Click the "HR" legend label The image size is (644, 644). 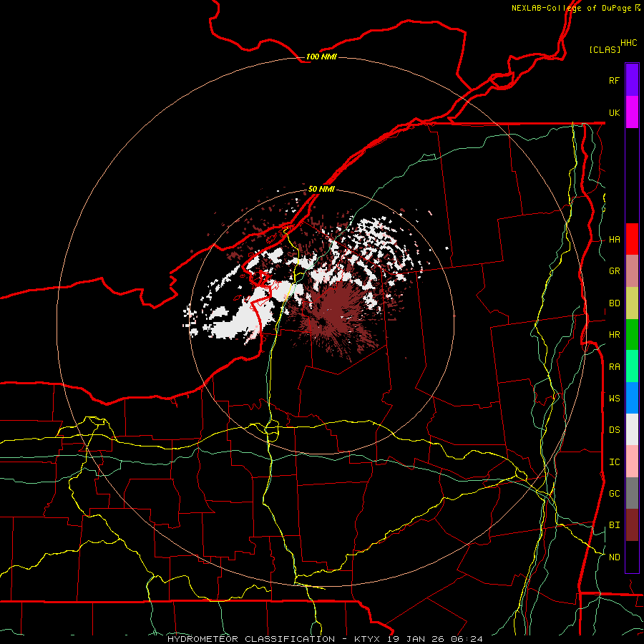coord(614,335)
